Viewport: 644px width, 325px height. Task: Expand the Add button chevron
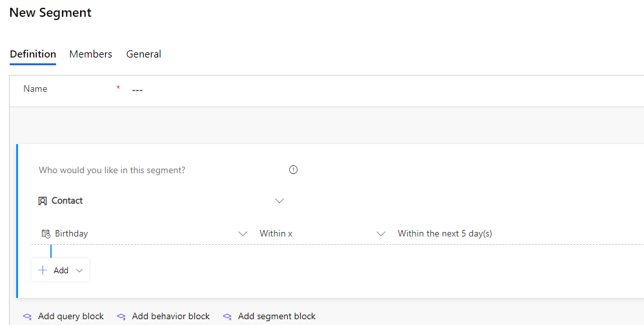click(79, 270)
